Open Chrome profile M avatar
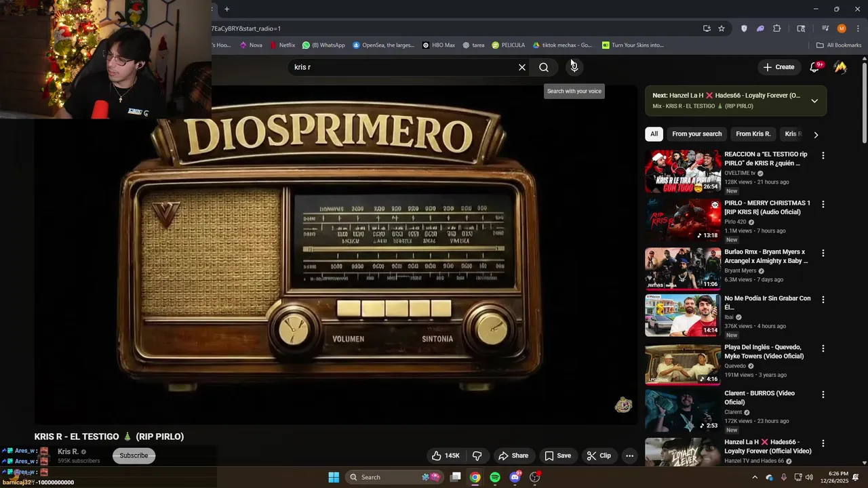Image resolution: width=868 pixels, height=488 pixels. (x=842, y=28)
